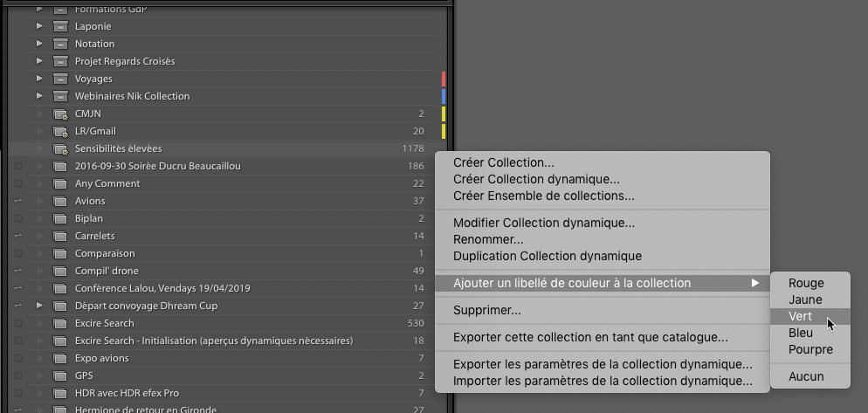Click the red color label on Voyages
This screenshot has width=868, height=413.
click(x=444, y=79)
